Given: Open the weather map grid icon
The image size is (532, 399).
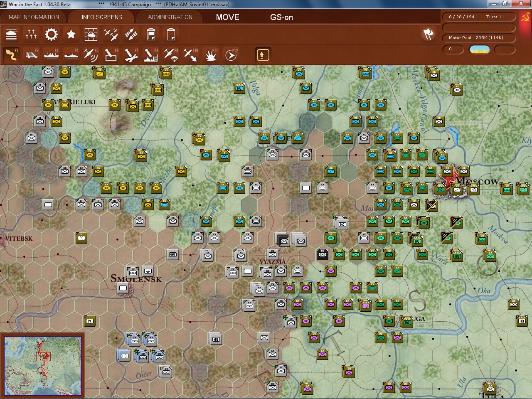Looking at the screenshot, I should (91, 34).
